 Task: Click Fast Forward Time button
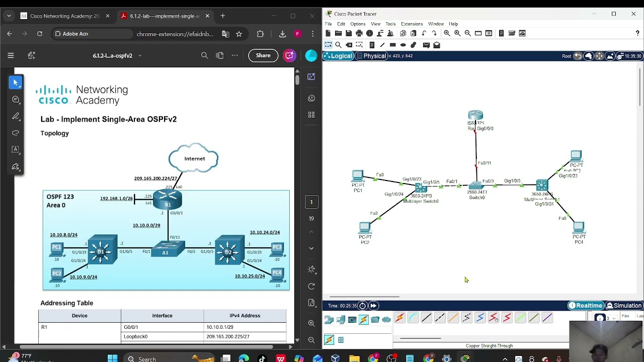[x=373, y=306]
